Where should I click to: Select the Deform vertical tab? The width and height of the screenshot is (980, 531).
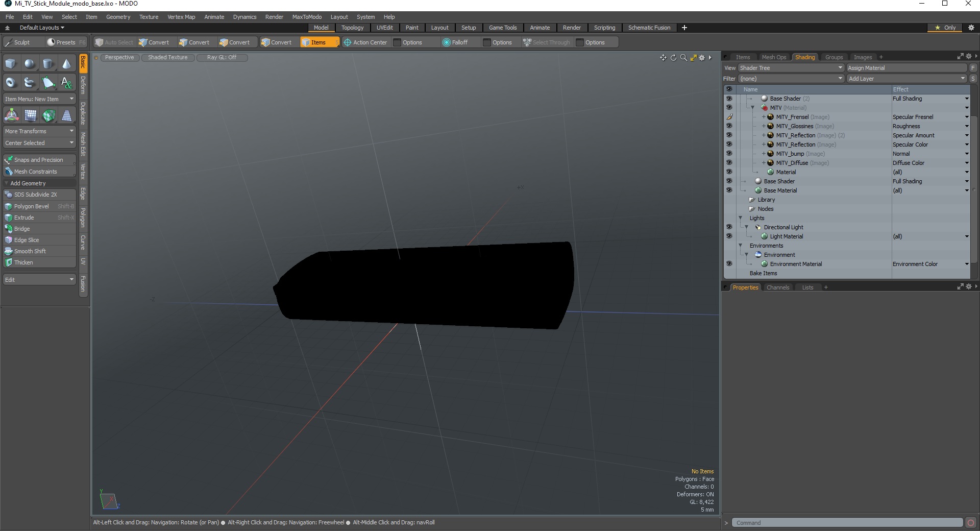(x=83, y=85)
